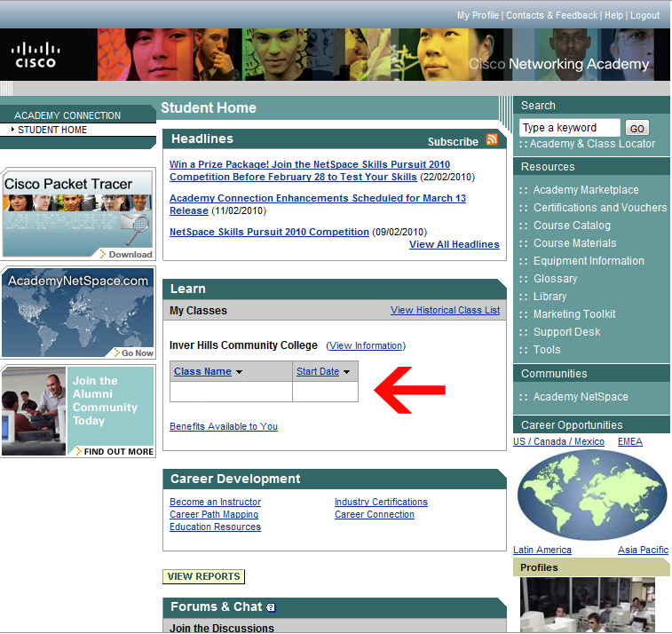Open Academy Connection Enhancements headline

(318, 204)
